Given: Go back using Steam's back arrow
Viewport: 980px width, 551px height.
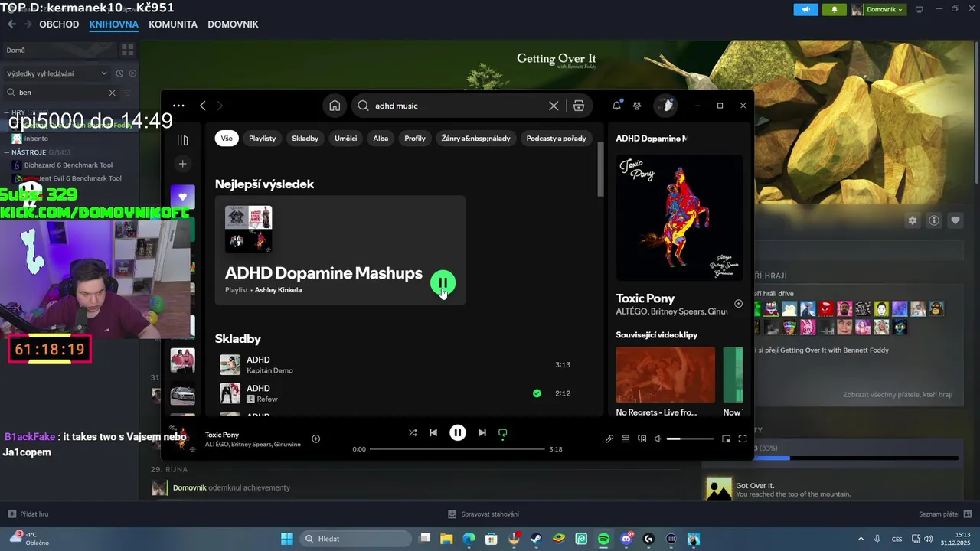Looking at the screenshot, I should tap(11, 24).
